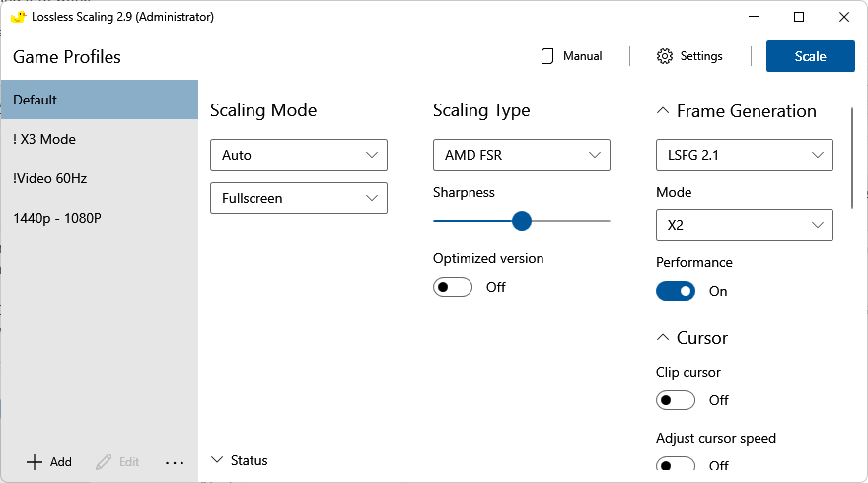Collapse the Frame Generation section

tap(663, 111)
